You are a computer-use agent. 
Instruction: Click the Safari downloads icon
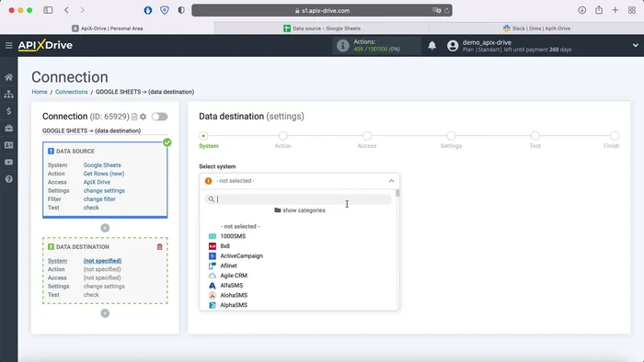click(582, 10)
